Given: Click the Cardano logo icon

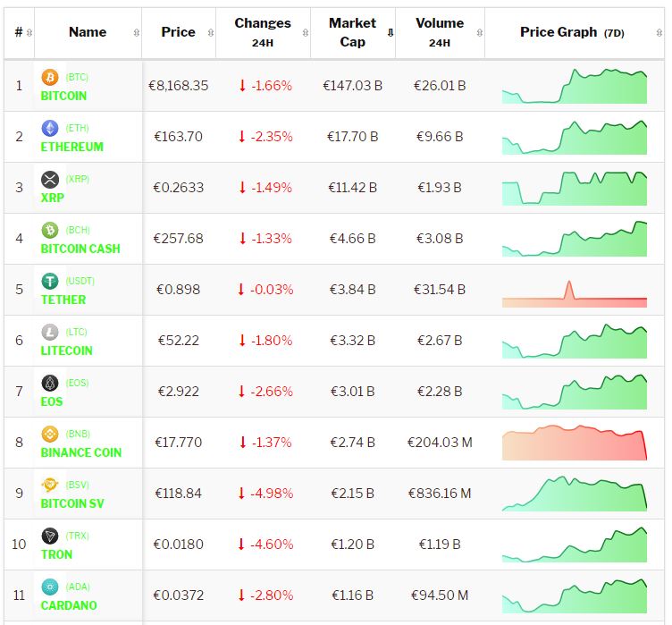Looking at the screenshot, I should click(x=50, y=587).
